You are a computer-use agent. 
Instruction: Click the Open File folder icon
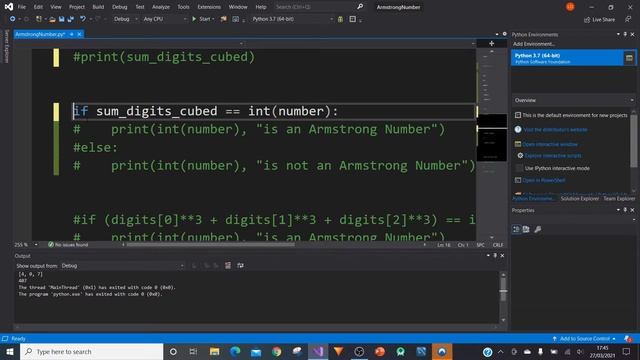coord(52,19)
